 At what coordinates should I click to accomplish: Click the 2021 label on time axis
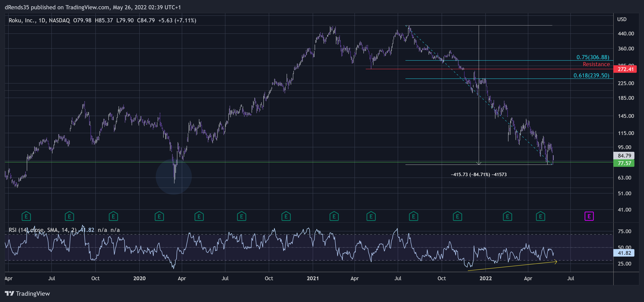[313, 278]
